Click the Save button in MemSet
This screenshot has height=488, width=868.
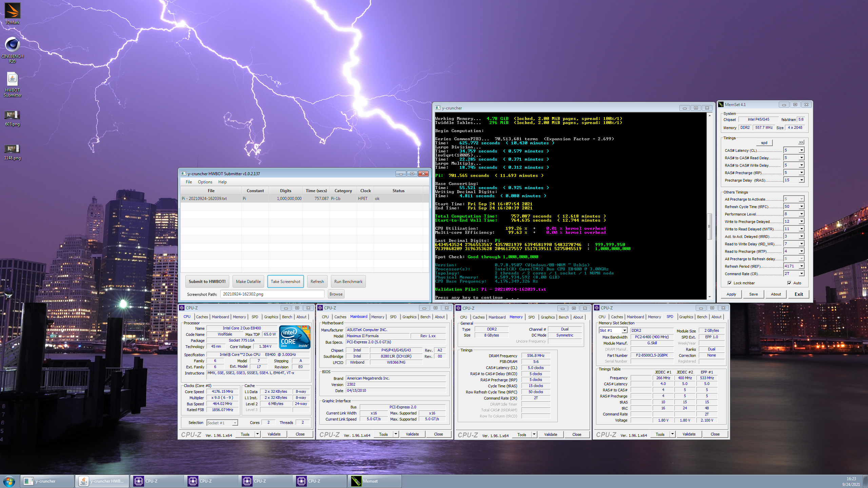tap(753, 294)
